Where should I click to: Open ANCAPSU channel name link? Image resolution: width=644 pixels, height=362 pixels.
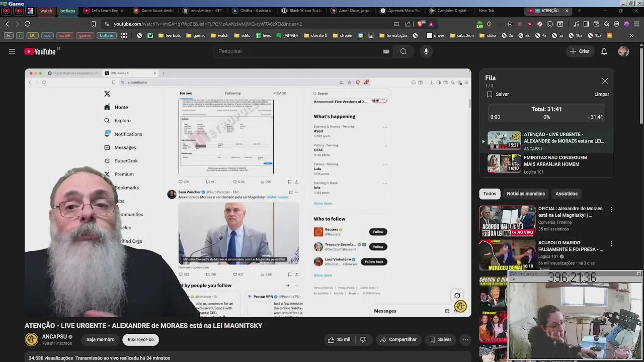pos(54,337)
